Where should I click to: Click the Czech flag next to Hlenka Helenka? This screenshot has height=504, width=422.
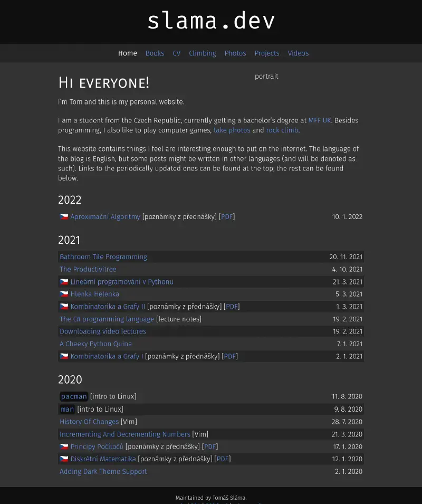pyautogui.click(x=64, y=294)
